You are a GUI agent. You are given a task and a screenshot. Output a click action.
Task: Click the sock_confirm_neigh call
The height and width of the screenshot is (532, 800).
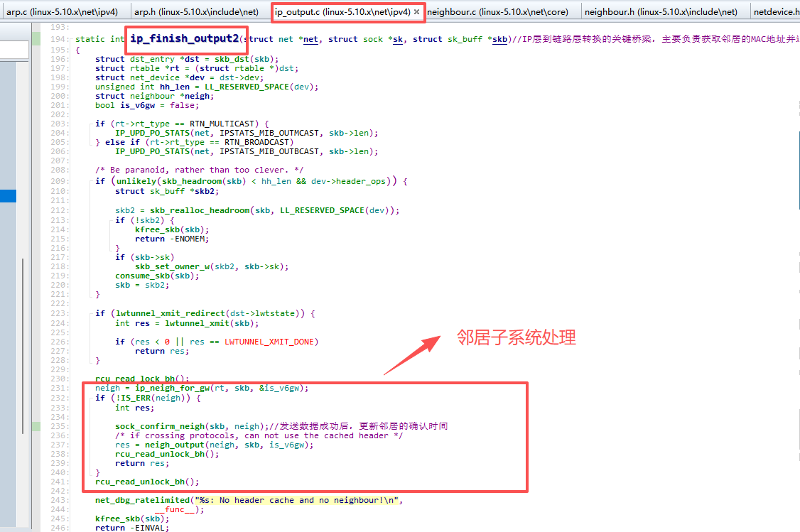point(160,426)
